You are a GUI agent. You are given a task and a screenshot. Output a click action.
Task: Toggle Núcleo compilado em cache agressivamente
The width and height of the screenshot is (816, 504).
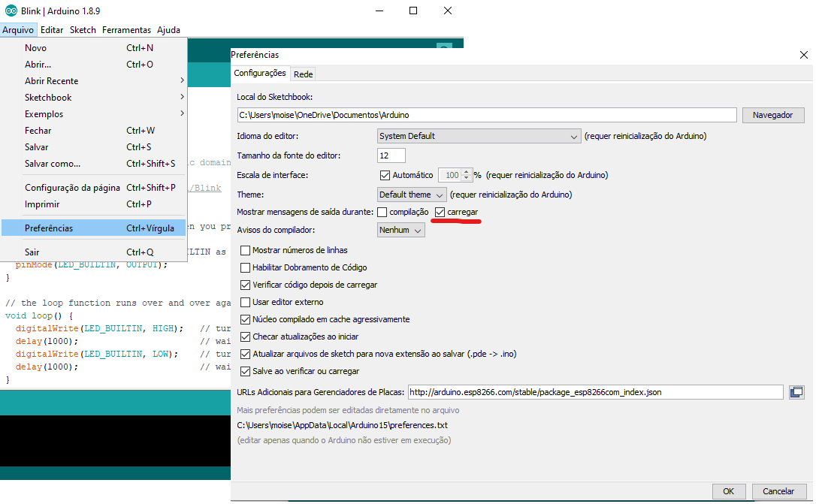pos(245,319)
